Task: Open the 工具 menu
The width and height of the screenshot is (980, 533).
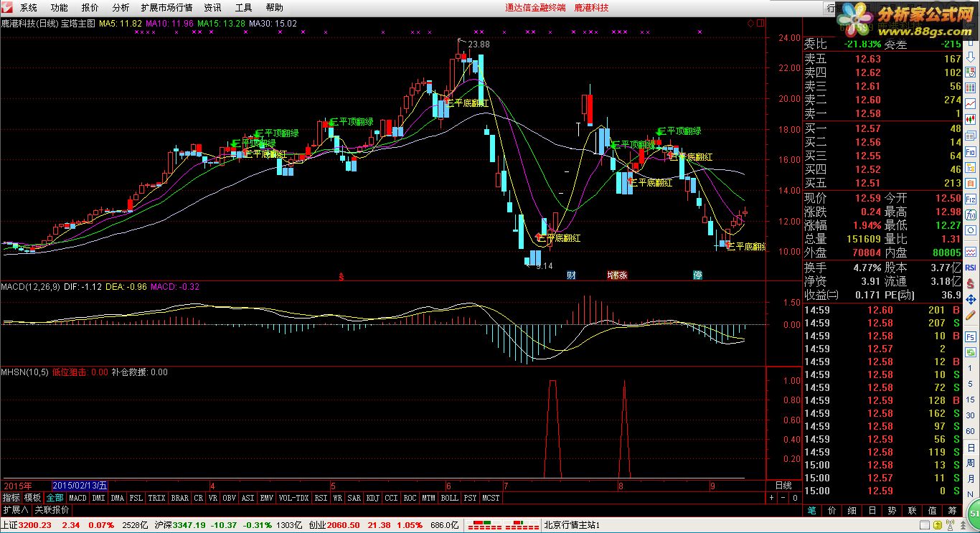Action: point(244,8)
